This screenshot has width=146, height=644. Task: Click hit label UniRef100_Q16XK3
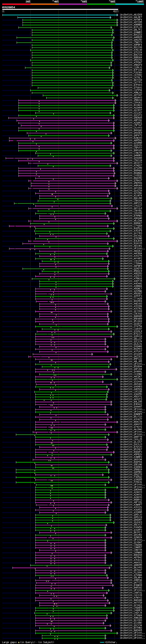(x=131, y=522)
